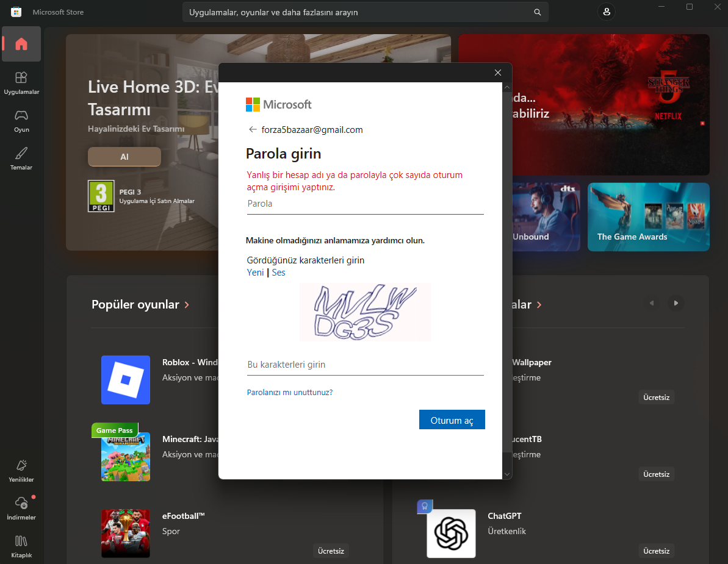Open the 'Popüler oyunlar' heading
728x564 pixels.
(x=135, y=305)
